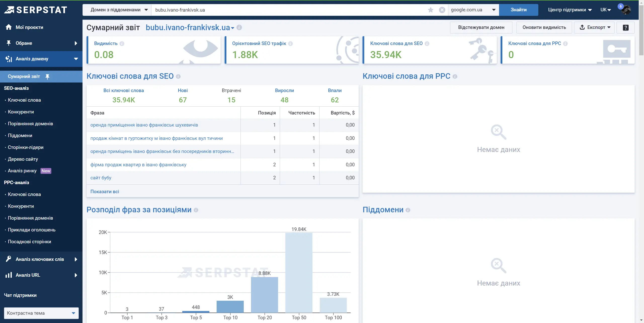Expand the Аналіз ключових слів menu
This screenshot has height=323, width=644.
41,259
